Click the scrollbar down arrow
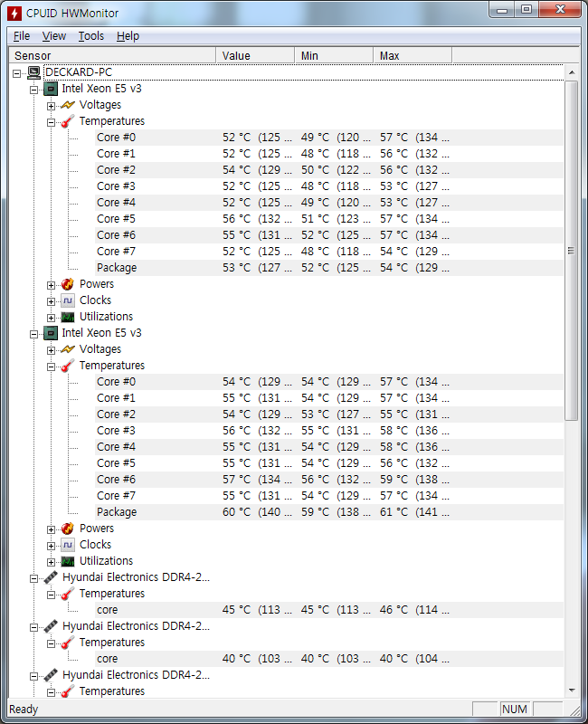 [x=572, y=691]
